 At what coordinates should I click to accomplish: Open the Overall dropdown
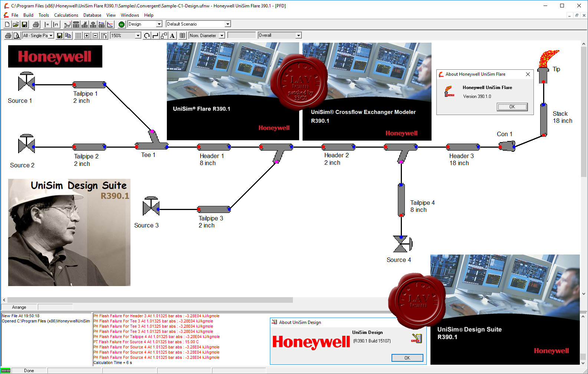pos(298,36)
